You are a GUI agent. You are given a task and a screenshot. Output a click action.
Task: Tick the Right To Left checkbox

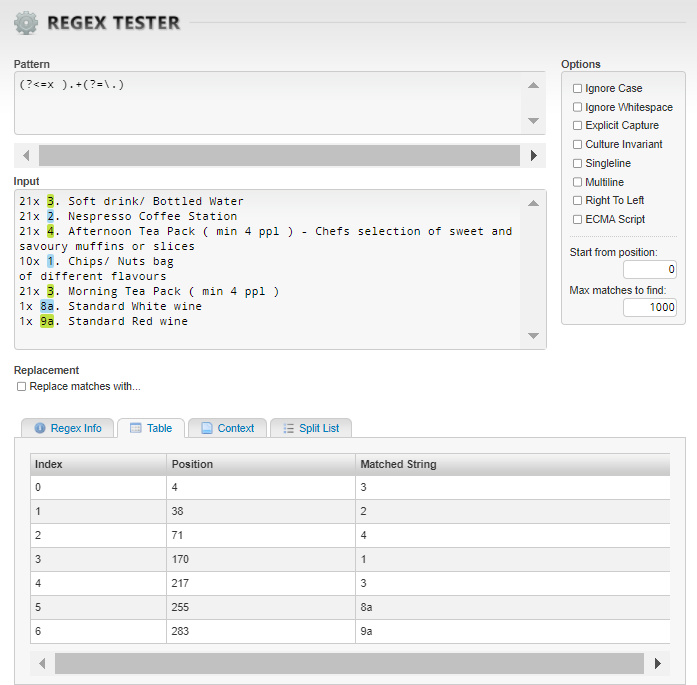coord(577,201)
